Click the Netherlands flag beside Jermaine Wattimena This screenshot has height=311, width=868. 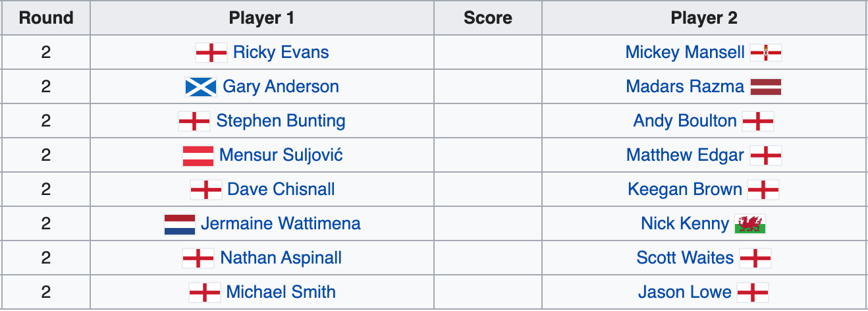point(180,224)
